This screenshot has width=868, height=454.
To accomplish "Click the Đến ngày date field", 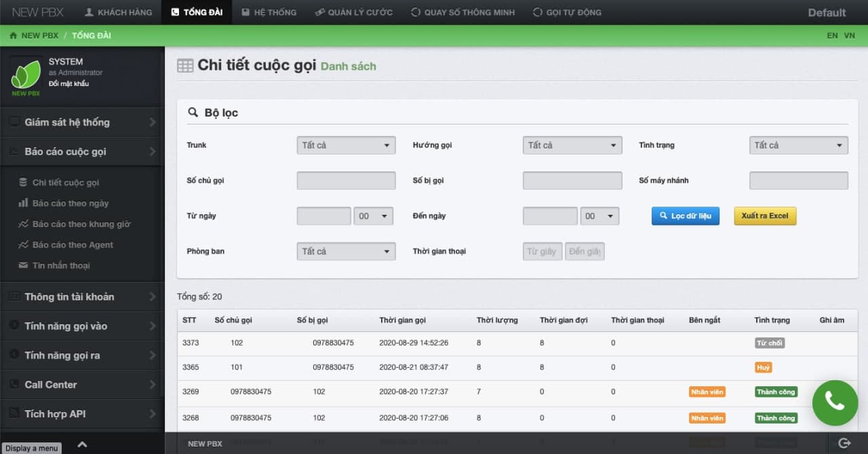I will point(550,216).
